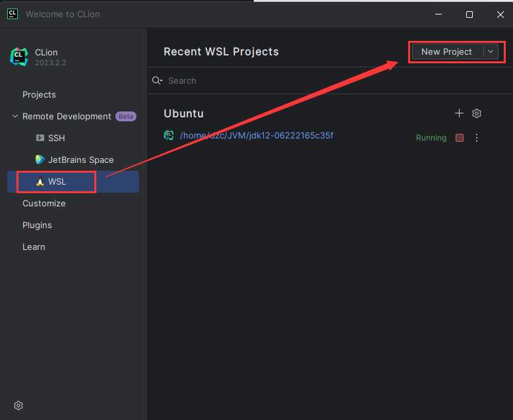Image resolution: width=513 pixels, height=420 pixels.
Task: Click the JetBrains Space logo icon
Action: (40, 160)
